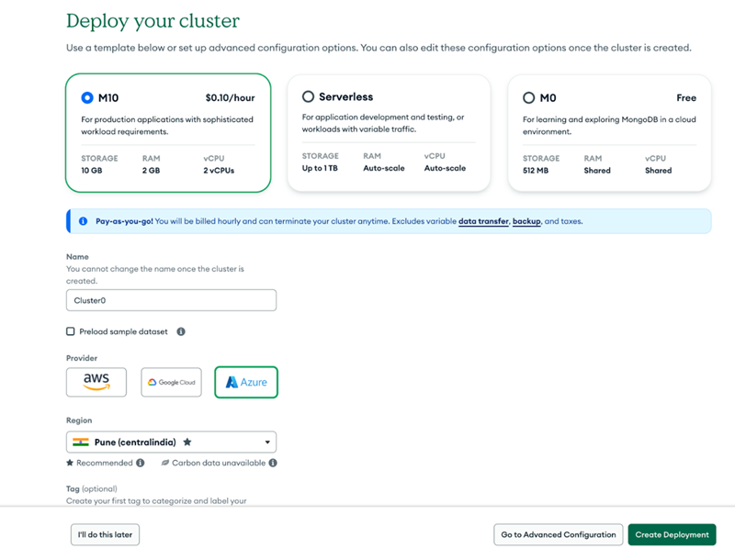The image size is (735, 560).
Task: Select the Azure provider logo
Action: [x=245, y=382]
